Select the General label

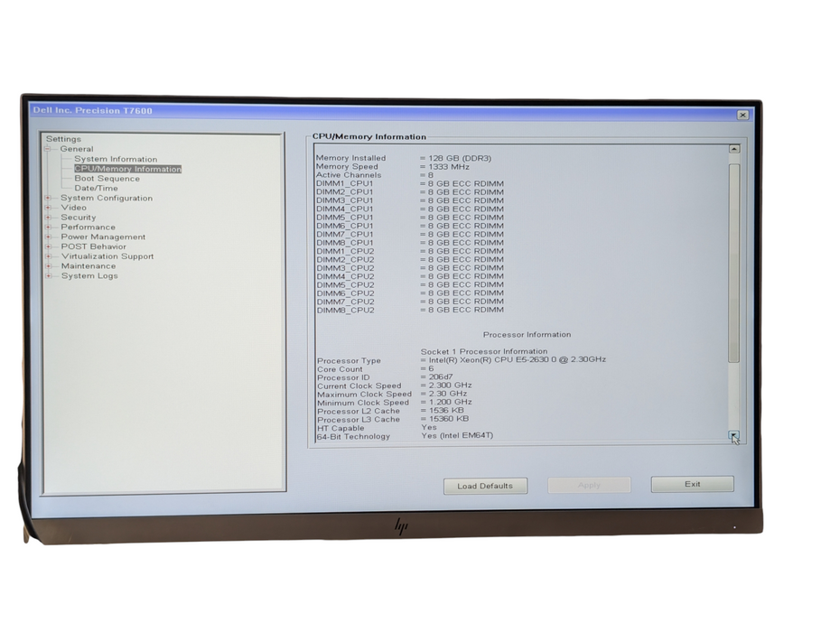coord(77,149)
